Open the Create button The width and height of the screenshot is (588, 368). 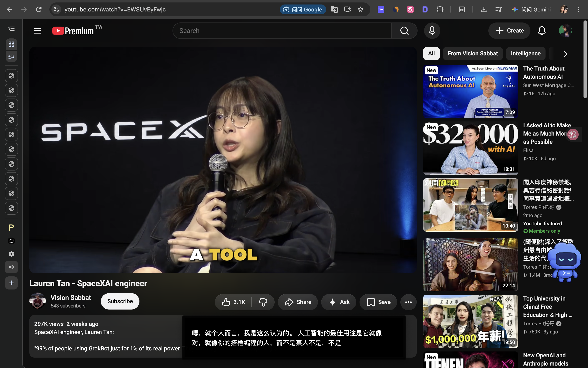(509, 31)
